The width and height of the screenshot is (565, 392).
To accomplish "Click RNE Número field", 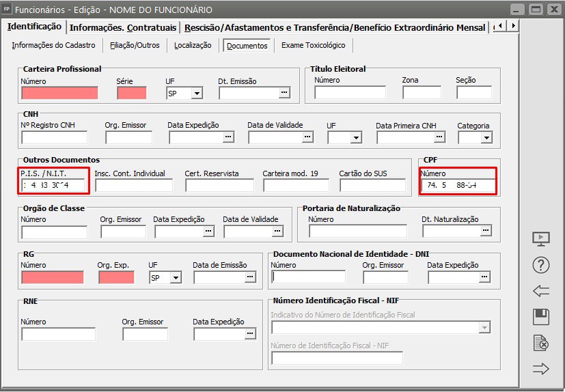I will click(58, 335).
